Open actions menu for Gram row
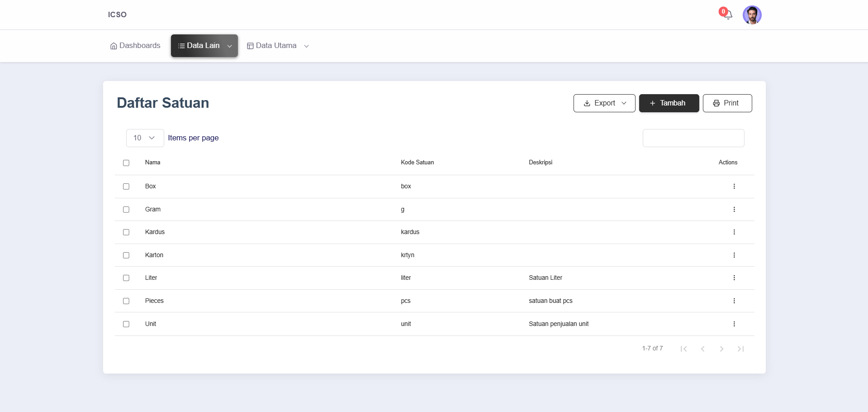 tap(734, 210)
